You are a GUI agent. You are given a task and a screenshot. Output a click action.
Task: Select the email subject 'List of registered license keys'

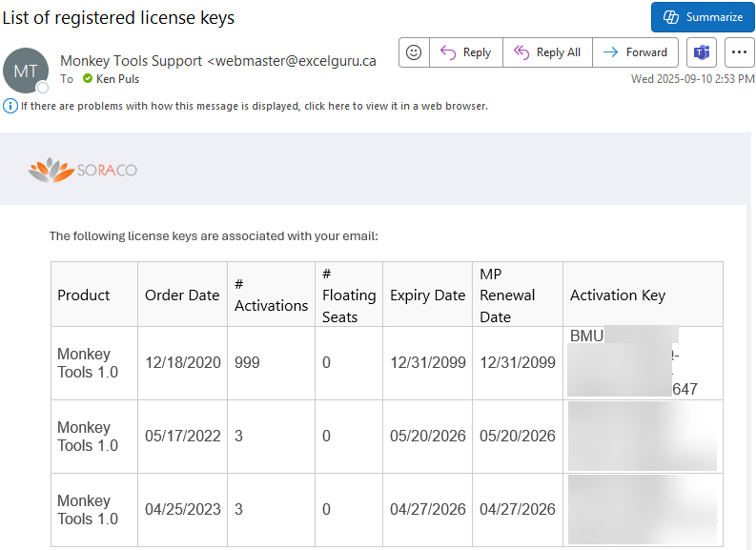[118, 18]
